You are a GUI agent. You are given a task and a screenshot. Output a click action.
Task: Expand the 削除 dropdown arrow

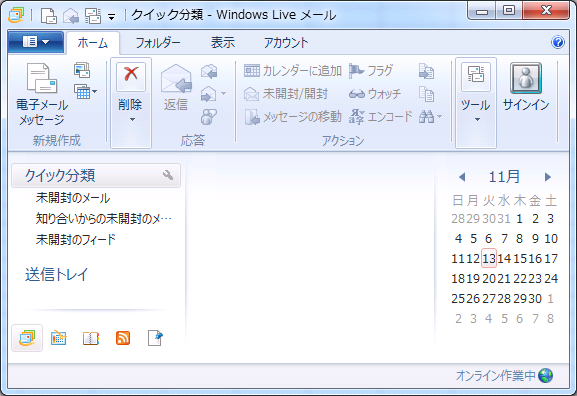[x=132, y=120]
